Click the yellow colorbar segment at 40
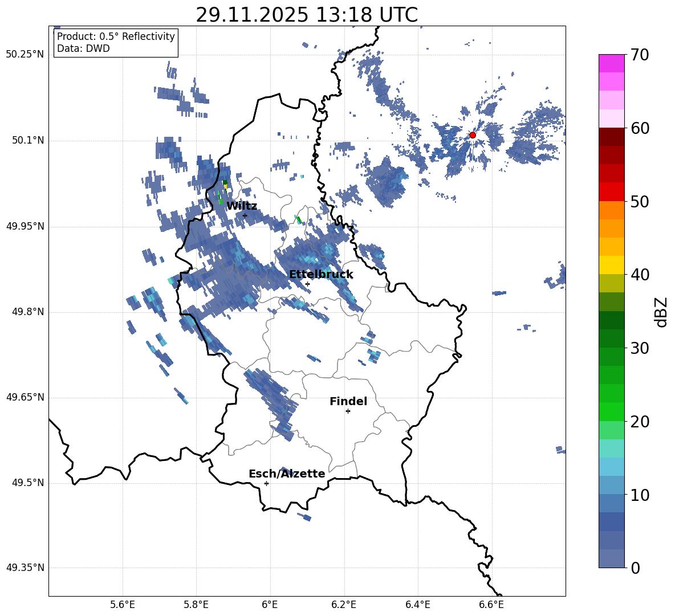This screenshot has width=675, height=616. [x=611, y=265]
